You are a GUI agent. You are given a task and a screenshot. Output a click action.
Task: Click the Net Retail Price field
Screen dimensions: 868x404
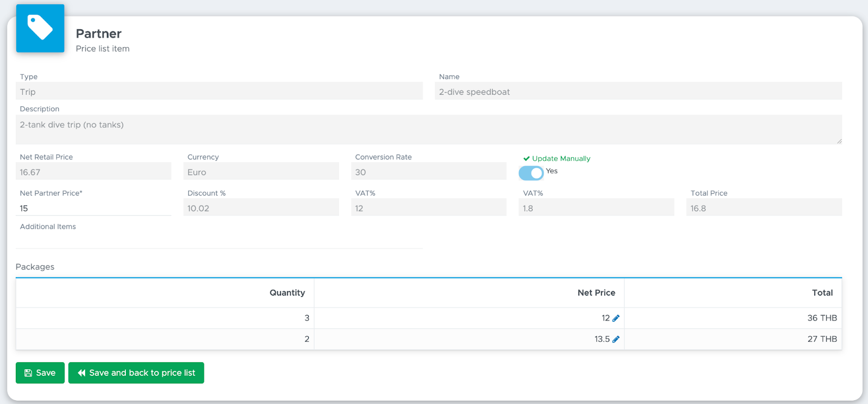click(93, 172)
